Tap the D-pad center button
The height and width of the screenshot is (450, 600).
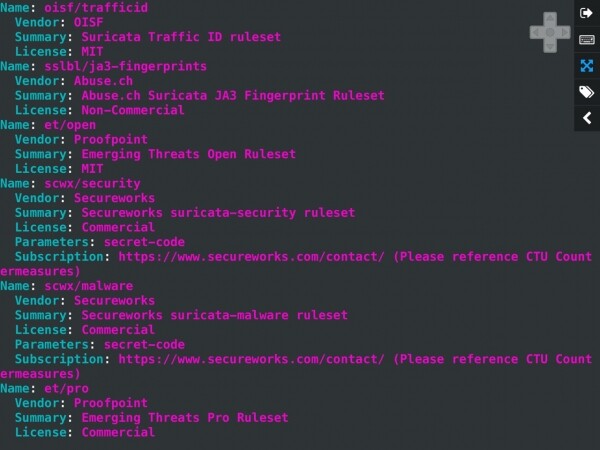pyautogui.click(x=549, y=31)
